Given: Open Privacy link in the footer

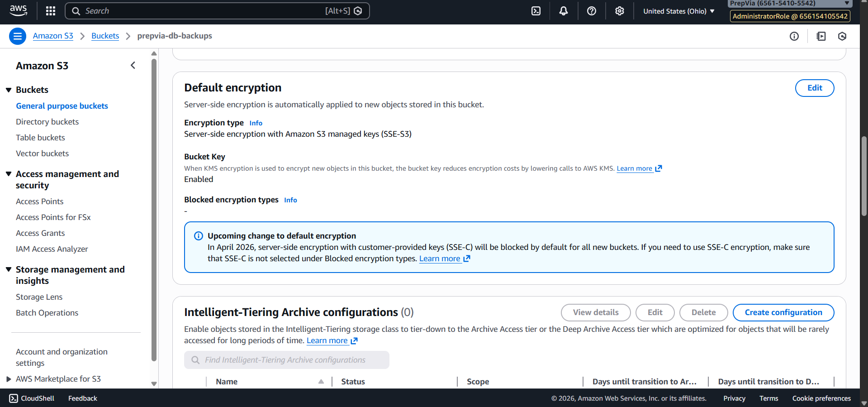Looking at the screenshot, I should point(734,398).
